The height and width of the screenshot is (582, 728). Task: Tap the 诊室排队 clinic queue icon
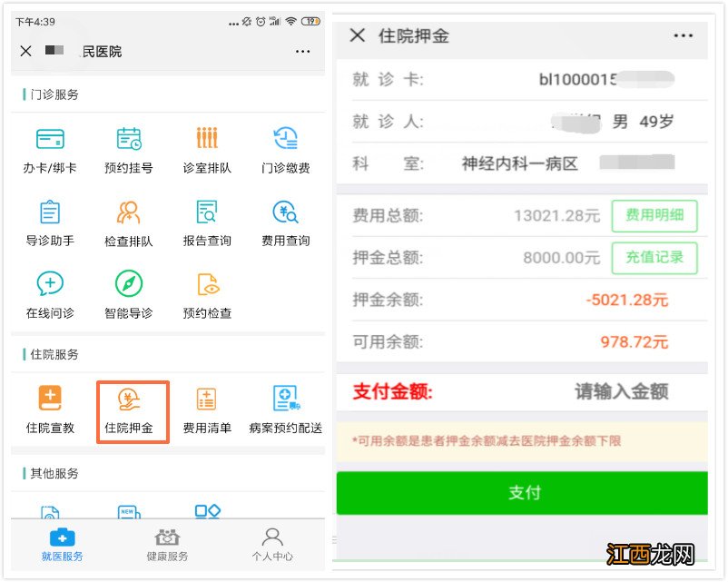206,148
